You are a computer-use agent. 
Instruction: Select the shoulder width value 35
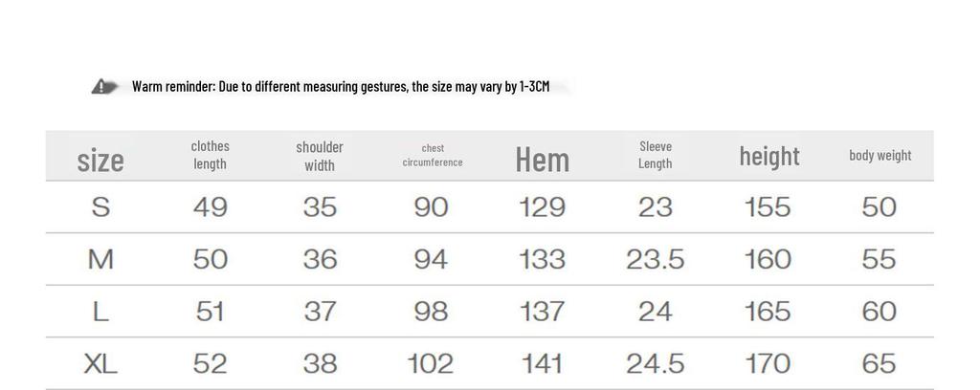point(320,207)
